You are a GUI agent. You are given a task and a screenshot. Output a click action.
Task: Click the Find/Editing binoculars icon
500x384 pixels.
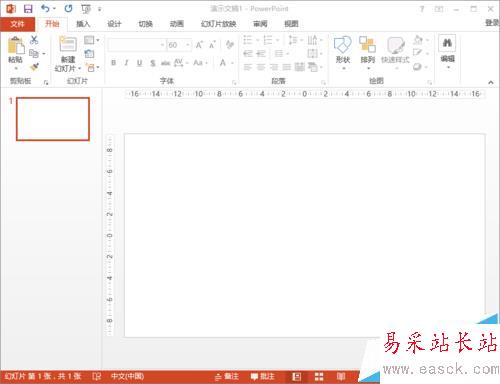pos(447,43)
